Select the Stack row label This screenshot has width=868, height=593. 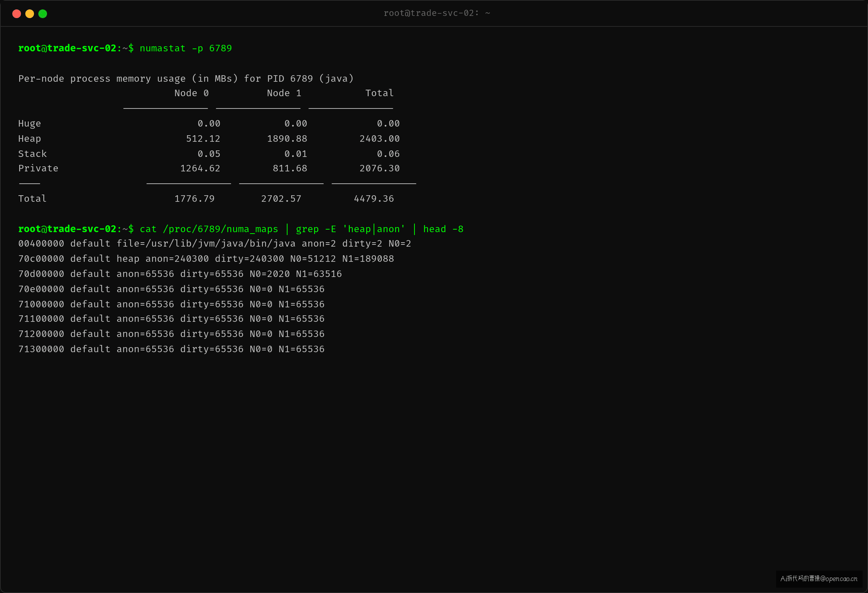pos(33,154)
